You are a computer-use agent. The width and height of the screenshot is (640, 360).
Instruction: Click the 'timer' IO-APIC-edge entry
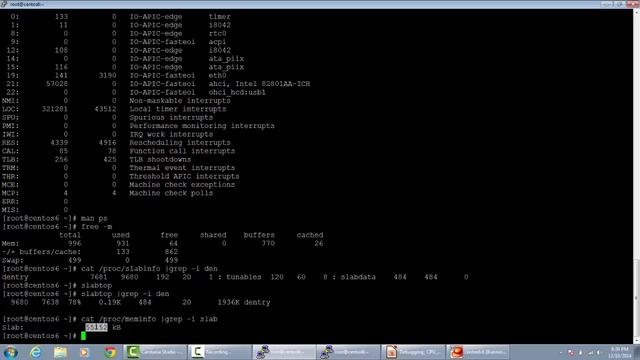pyautogui.click(x=220, y=17)
